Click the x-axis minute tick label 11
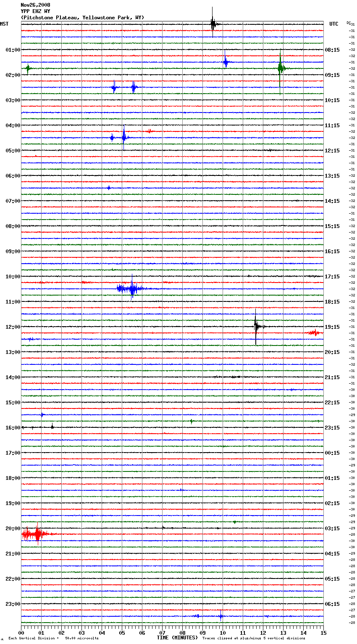The image size is (357, 644). 243,633
